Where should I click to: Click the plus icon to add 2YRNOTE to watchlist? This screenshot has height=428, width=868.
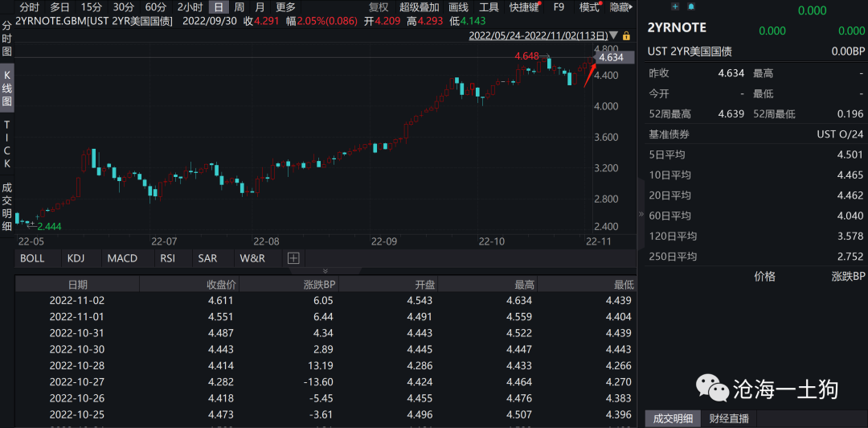[674, 6]
